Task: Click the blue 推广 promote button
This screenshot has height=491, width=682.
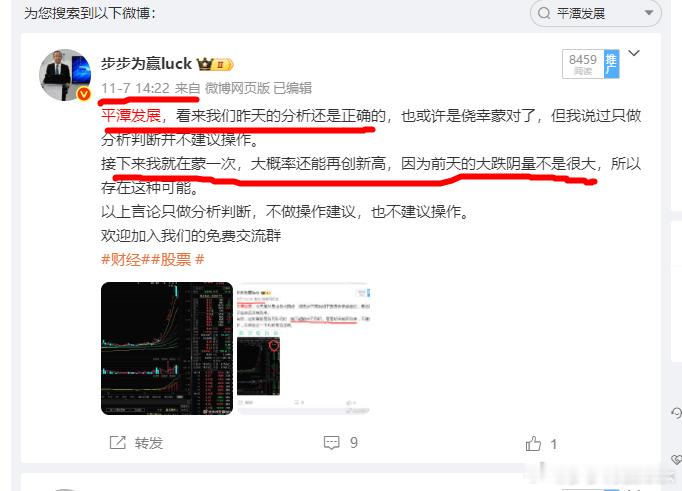Action: click(x=612, y=64)
